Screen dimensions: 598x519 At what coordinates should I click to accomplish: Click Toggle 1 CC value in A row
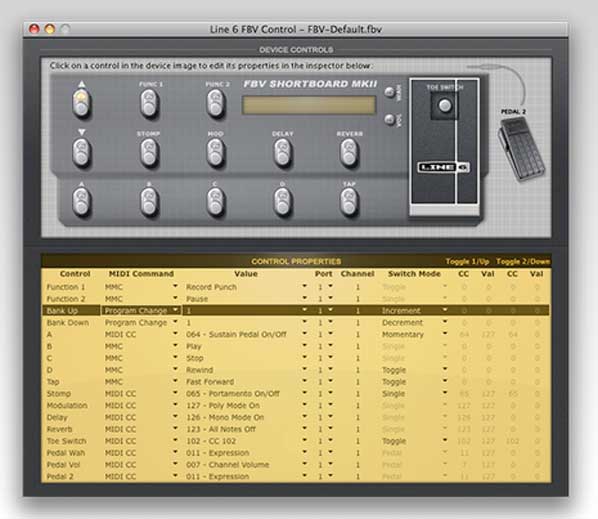pyautogui.click(x=464, y=334)
